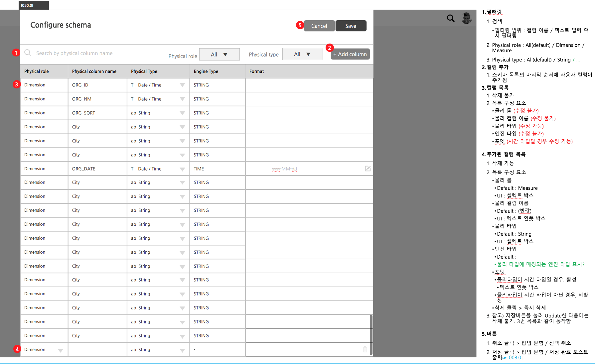Screen dimensions: 595x364
Task: Open Physical Type dropdown for ORG_NM row
Action: pyautogui.click(x=182, y=99)
